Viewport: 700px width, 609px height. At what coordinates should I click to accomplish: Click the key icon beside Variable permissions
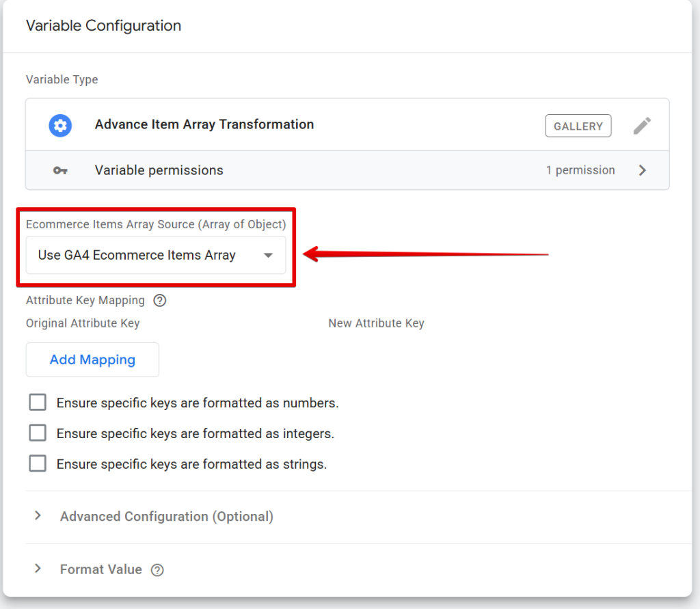60,170
